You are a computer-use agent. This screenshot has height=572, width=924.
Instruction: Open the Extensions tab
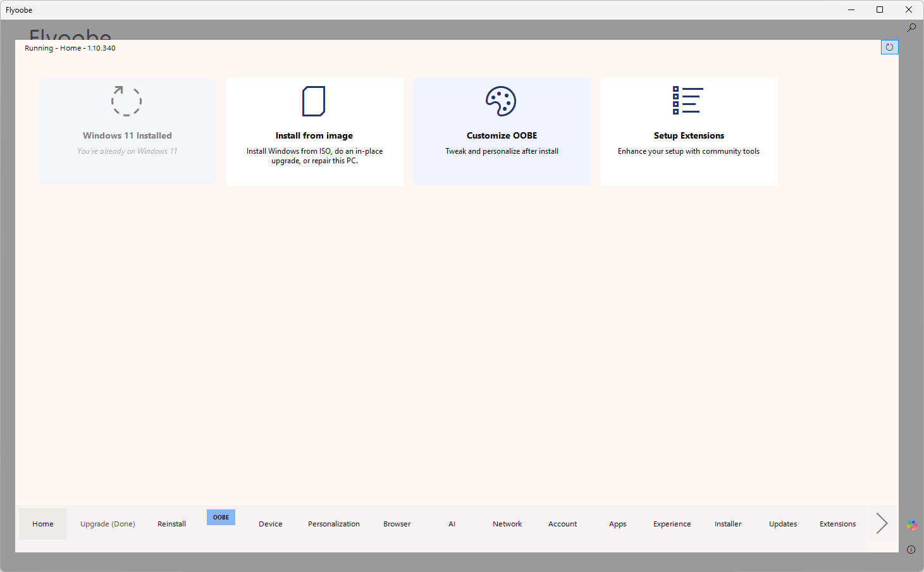838,524
